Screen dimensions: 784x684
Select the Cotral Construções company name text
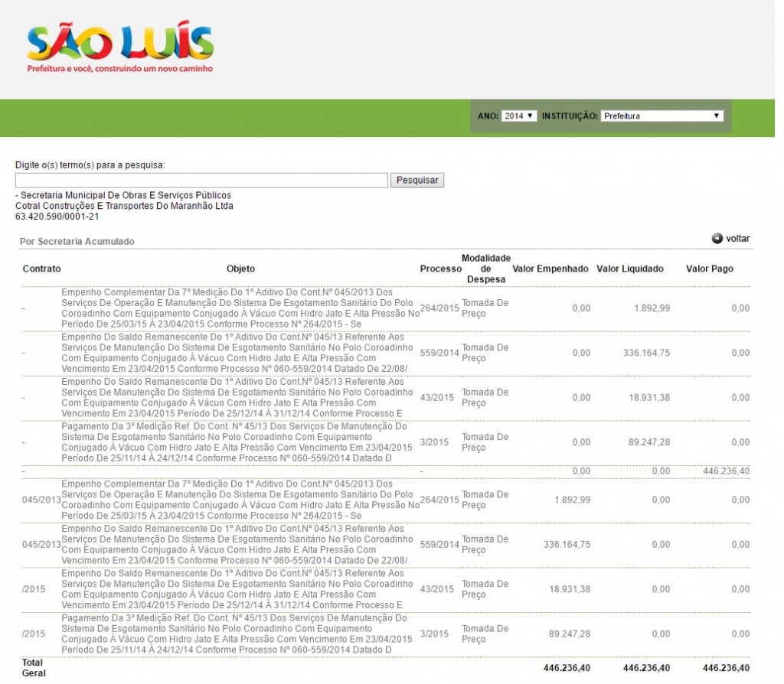pyautogui.click(x=124, y=206)
